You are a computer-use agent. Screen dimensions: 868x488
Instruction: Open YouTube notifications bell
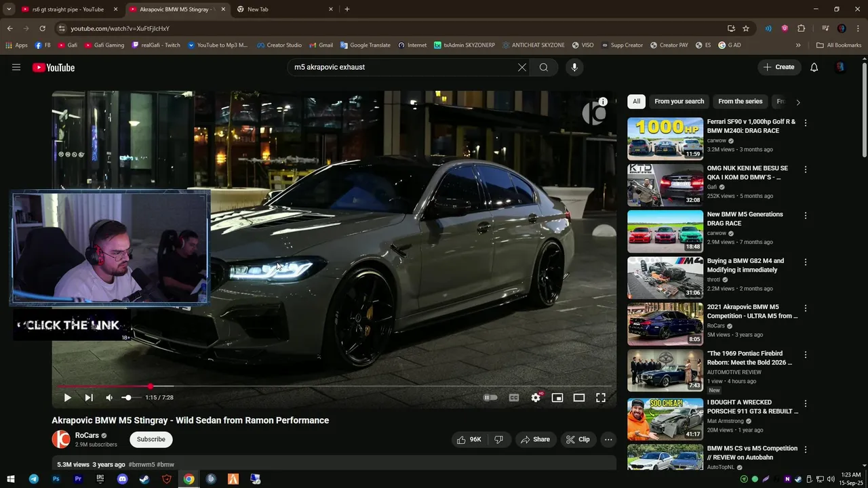tap(814, 67)
